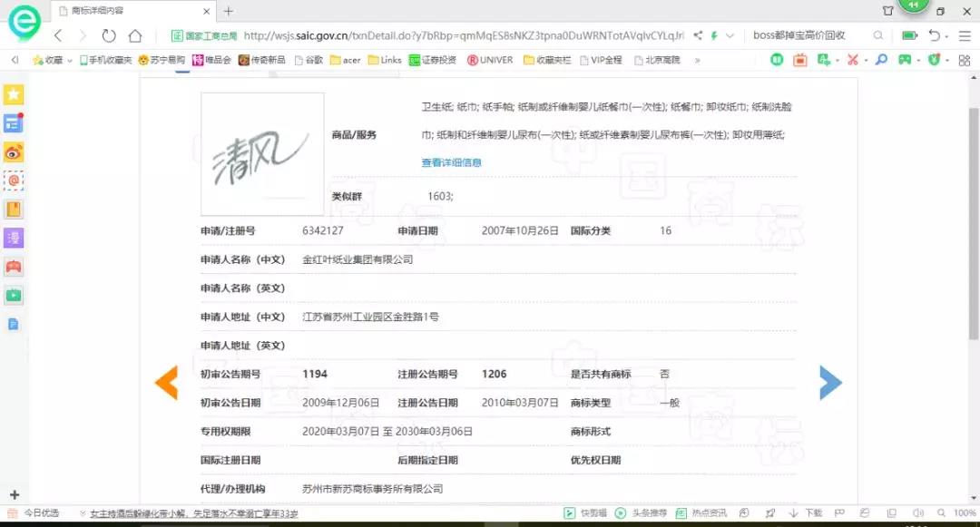This screenshot has height=527, width=980.
Task: Expand the 收藏 dropdown arrow
Action: coord(69,61)
